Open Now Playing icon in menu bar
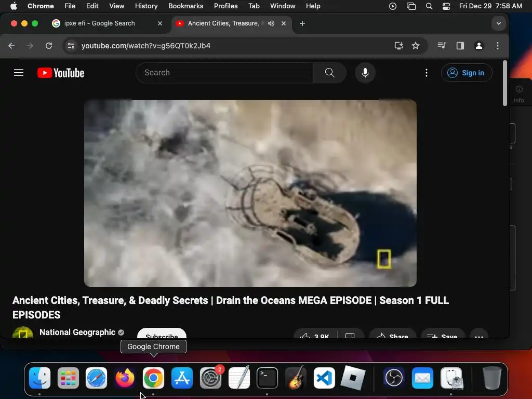 pos(393,6)
